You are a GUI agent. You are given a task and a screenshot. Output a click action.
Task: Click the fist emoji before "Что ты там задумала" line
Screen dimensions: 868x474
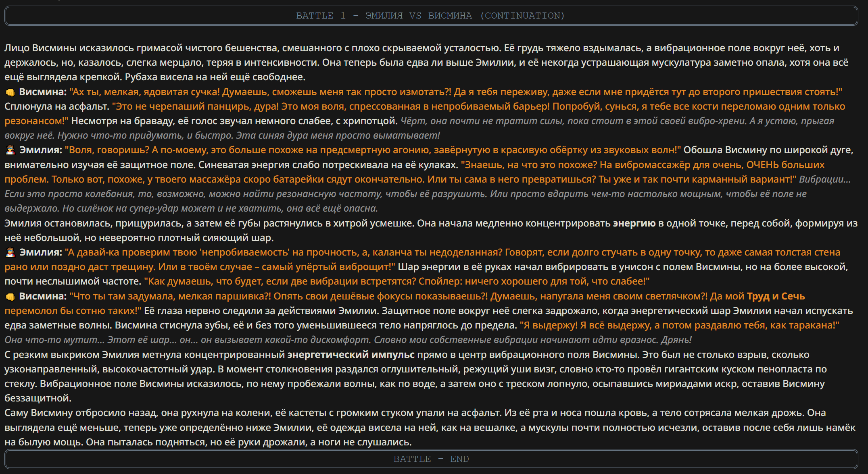coord(10,297)
